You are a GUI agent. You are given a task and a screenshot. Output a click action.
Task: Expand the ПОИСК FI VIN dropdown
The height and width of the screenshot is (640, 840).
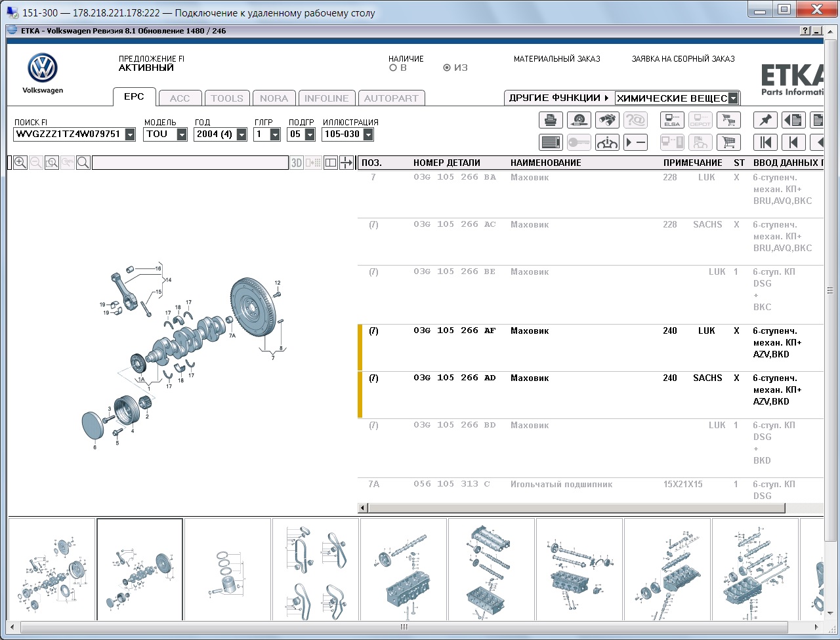coord(130,134)
